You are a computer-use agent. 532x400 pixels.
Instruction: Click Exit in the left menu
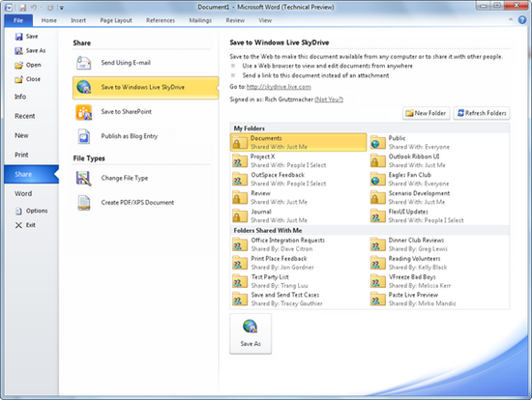point(25,225)
